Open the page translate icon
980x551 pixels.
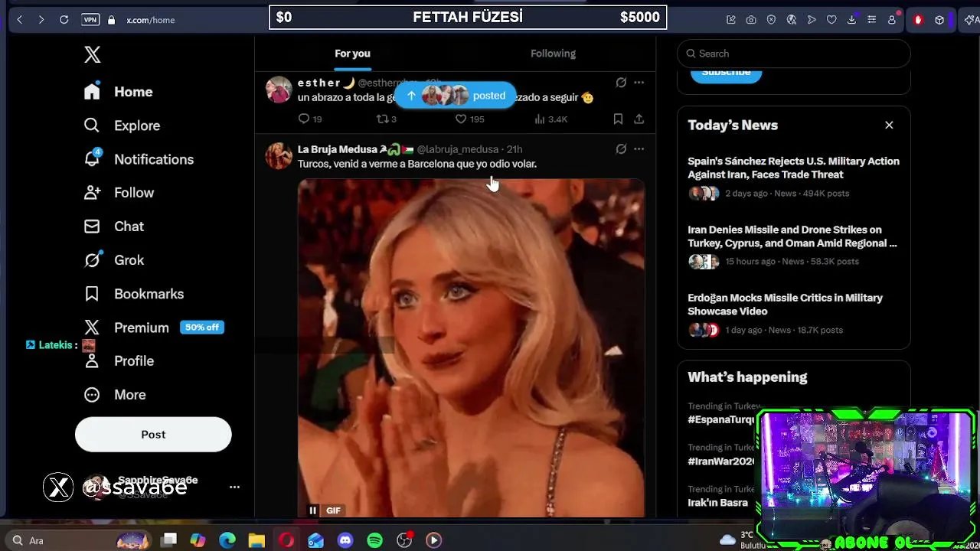pyautogui.click(x=792, y=20)
